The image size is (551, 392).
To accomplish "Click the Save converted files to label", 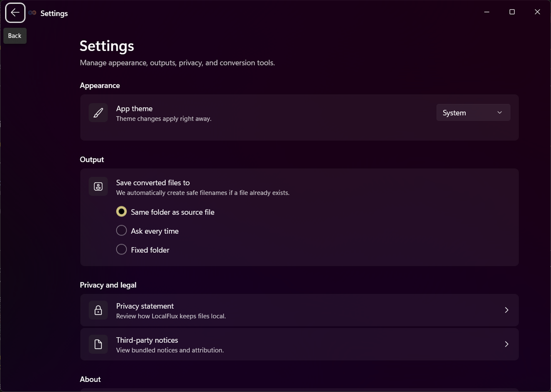I will 153,183.
